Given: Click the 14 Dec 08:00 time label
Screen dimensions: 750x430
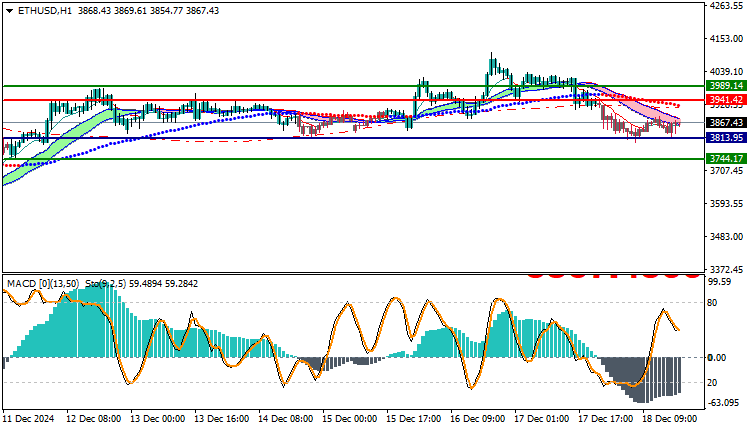Looking at the screenshot, I should tap(286, 419).
